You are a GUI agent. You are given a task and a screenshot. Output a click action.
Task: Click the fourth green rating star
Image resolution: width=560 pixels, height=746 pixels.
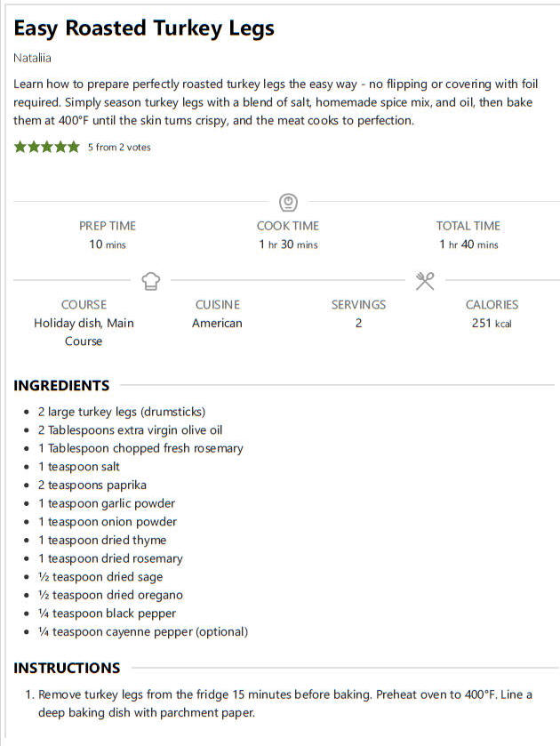click(x=60, y=147)
